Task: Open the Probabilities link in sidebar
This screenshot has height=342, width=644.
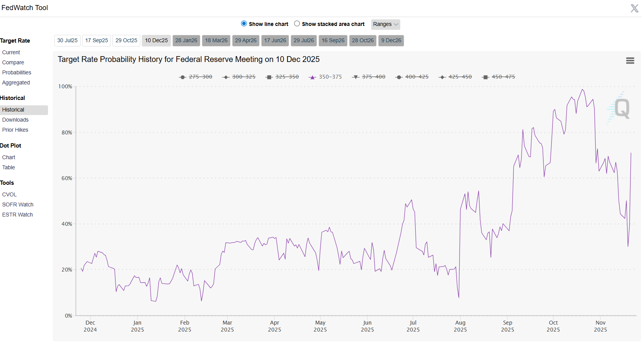Action: [x=17, y=72]
